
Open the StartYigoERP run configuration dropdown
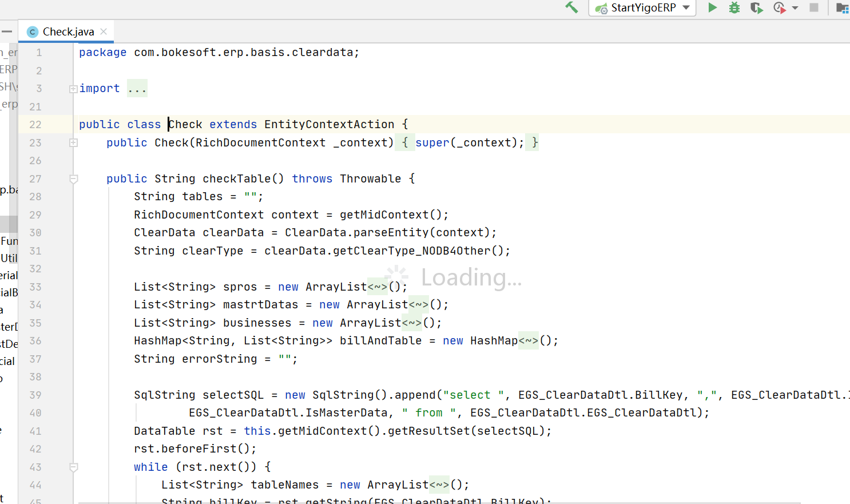(x=642, y=7)
